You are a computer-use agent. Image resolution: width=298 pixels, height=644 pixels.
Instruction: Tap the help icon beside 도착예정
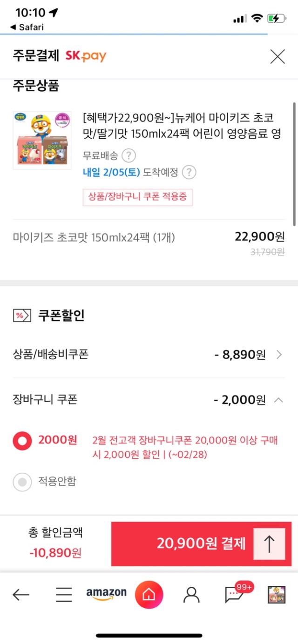click(x=189, y=172)
